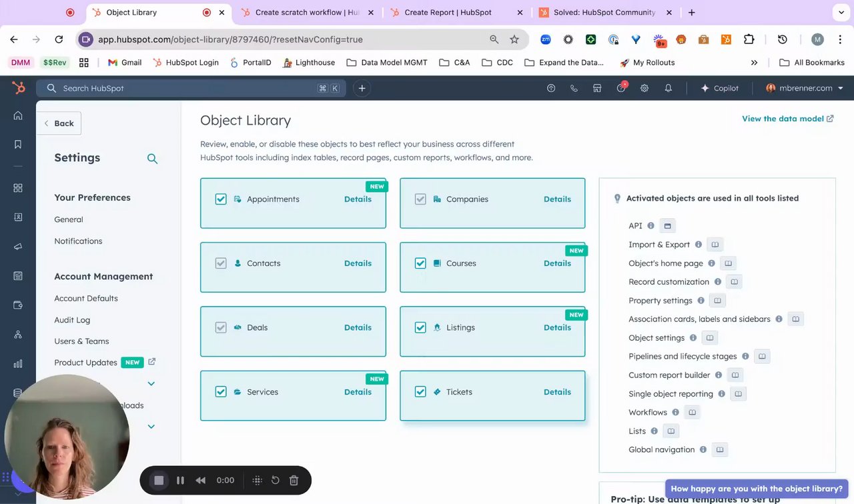Image resolution: width=854 pixels, height=504 pixels.
Task: Click the info icon next to Workflows
Action: (675, 413)
